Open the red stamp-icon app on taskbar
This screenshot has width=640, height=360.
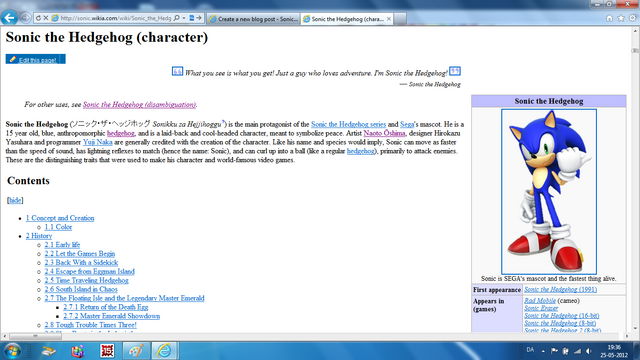pyautogui.click(x=107, y=351)
